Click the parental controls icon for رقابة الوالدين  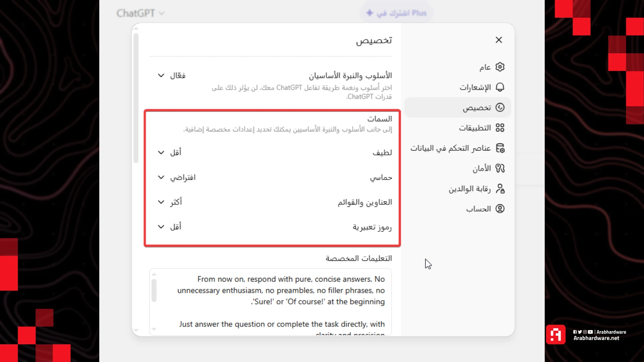point(500,189)
